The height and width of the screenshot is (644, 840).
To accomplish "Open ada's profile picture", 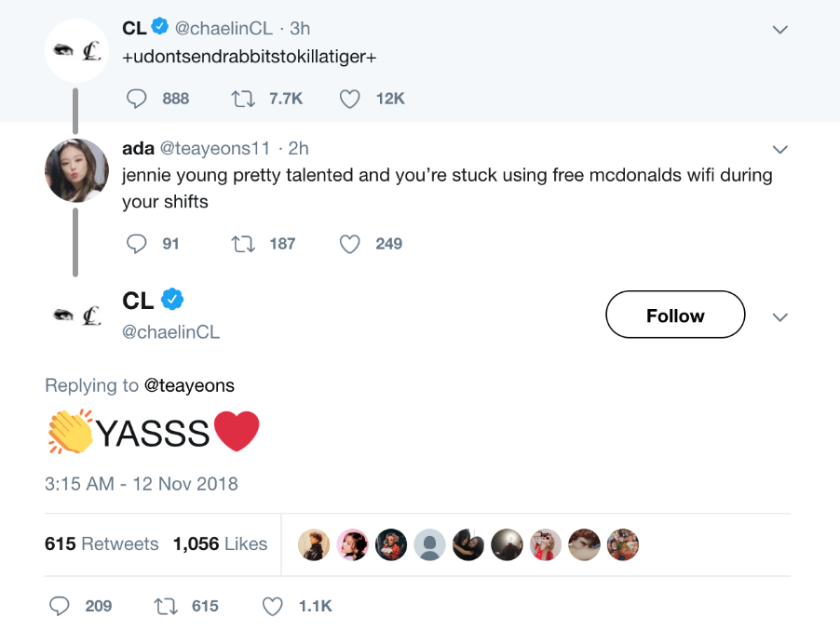I will (x=76, y=169).
